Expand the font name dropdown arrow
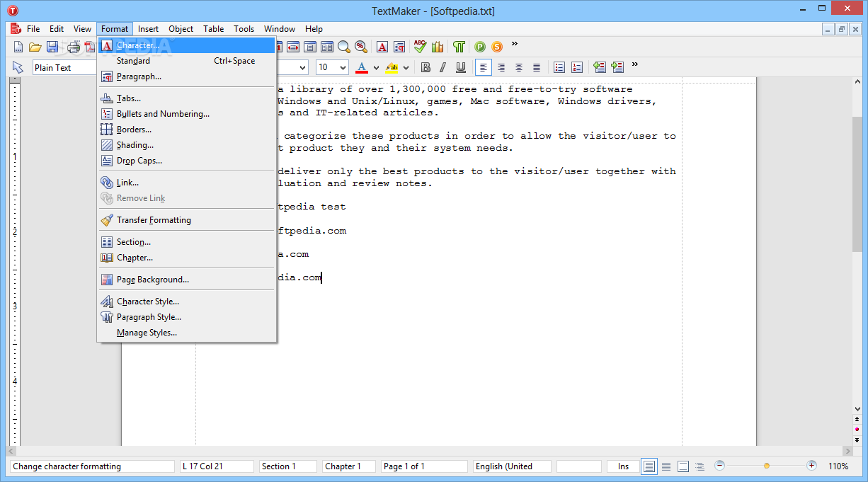868x482 pixels. [x=302, y=68]
